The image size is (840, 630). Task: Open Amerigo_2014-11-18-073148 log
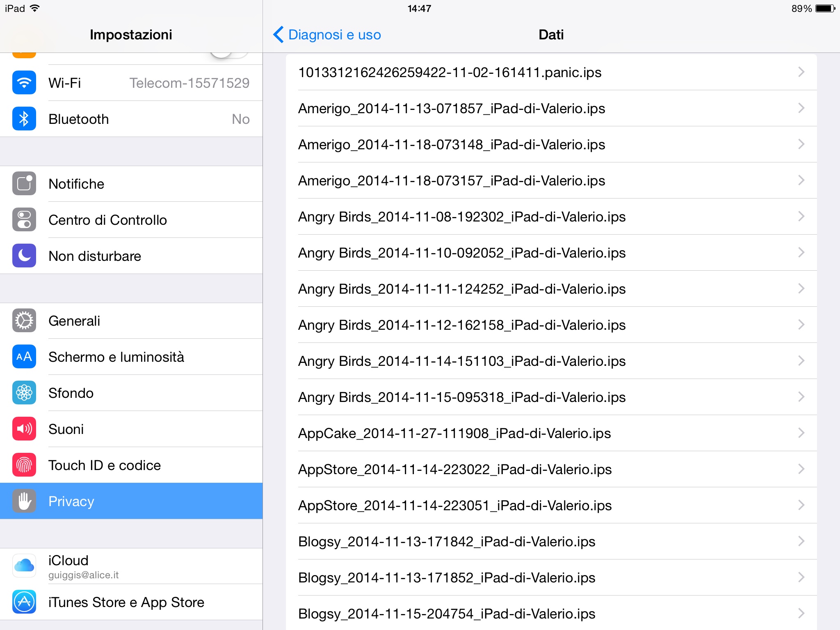point(551,144)
